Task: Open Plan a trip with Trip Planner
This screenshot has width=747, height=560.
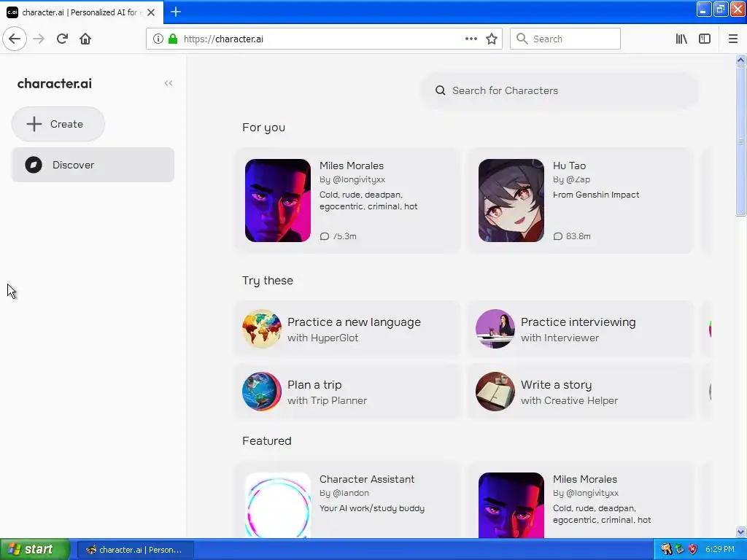Action: click(347, 392)
